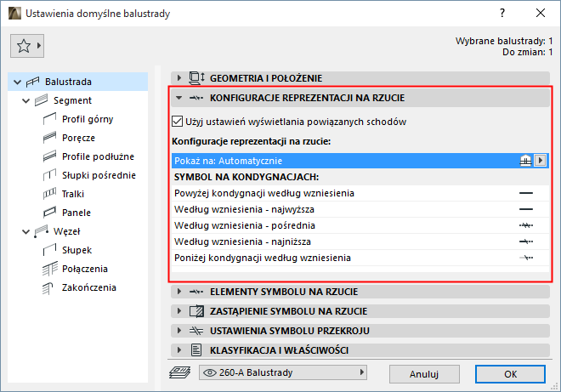This screenshot has width=561, height=392.
Task: Click the Elementy symbolu na rzucie icon
Action: [196, 292]
